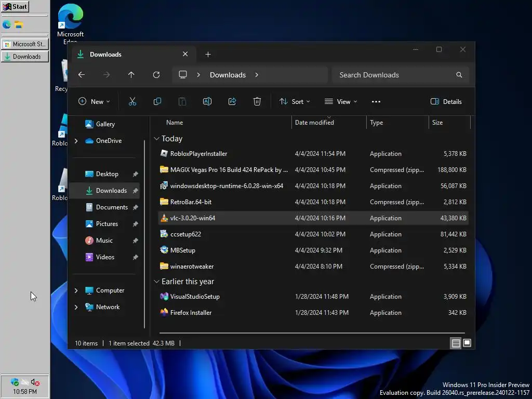Expand the Network tree node
The width and height of the screenshot is (532, 399).
pyautogui.click(x=76, y=307)
